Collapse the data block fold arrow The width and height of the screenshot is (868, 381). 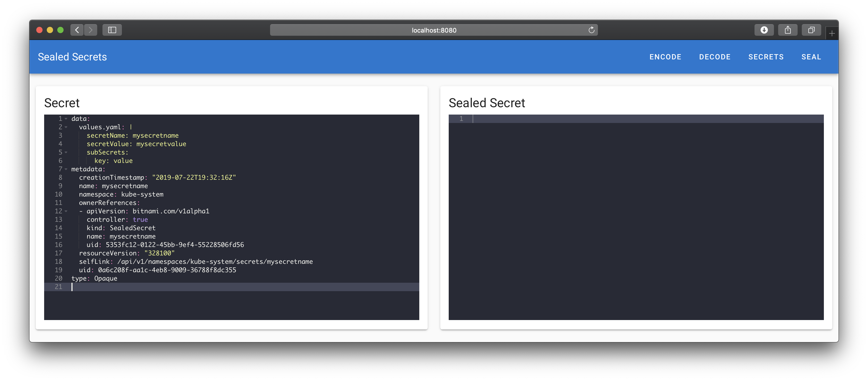[x=66, y=119]
